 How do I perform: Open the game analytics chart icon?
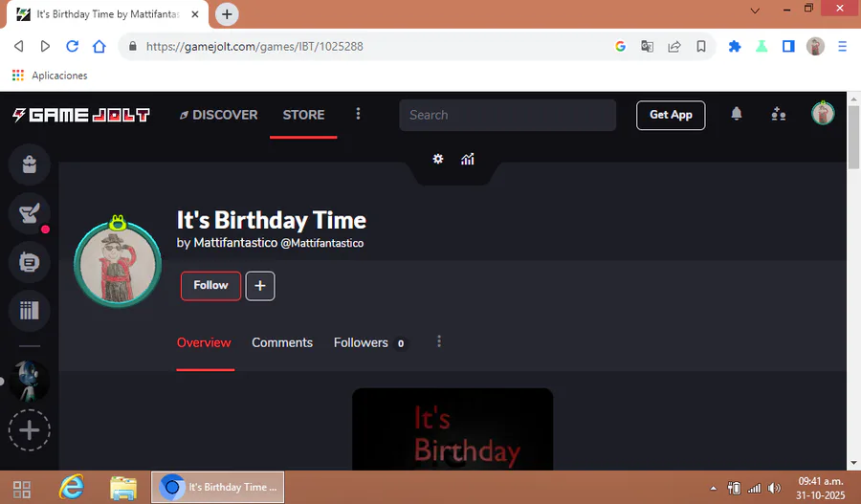tap(467, 159)
